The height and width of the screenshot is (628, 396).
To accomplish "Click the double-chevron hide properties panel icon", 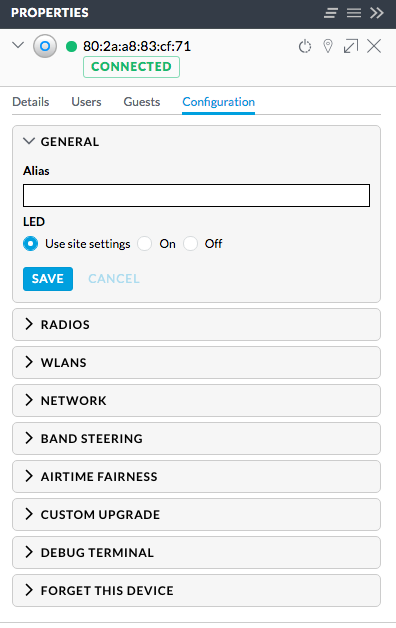I will click(377, 13).
